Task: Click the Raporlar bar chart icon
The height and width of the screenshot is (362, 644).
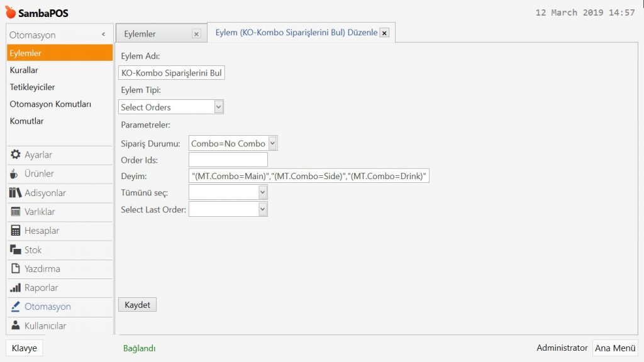Action: (x=16, y=288)
